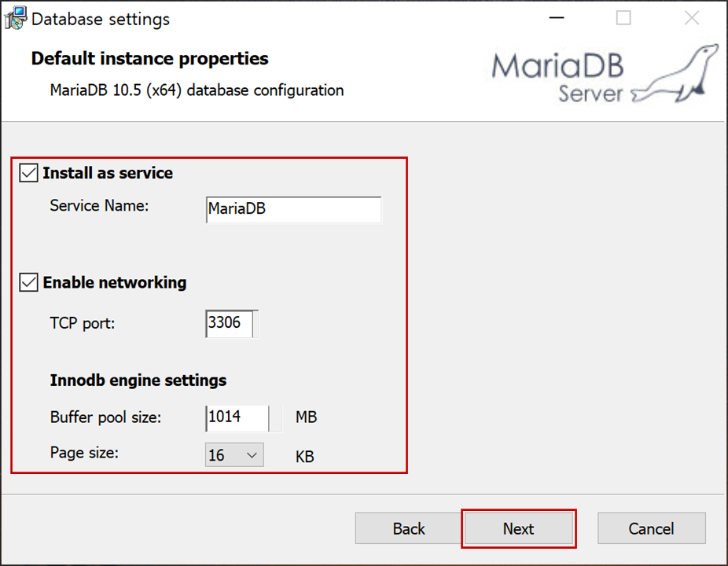Click the 'Innodb engine settings' label
The image size is (728, 566).
pos(138,380)
